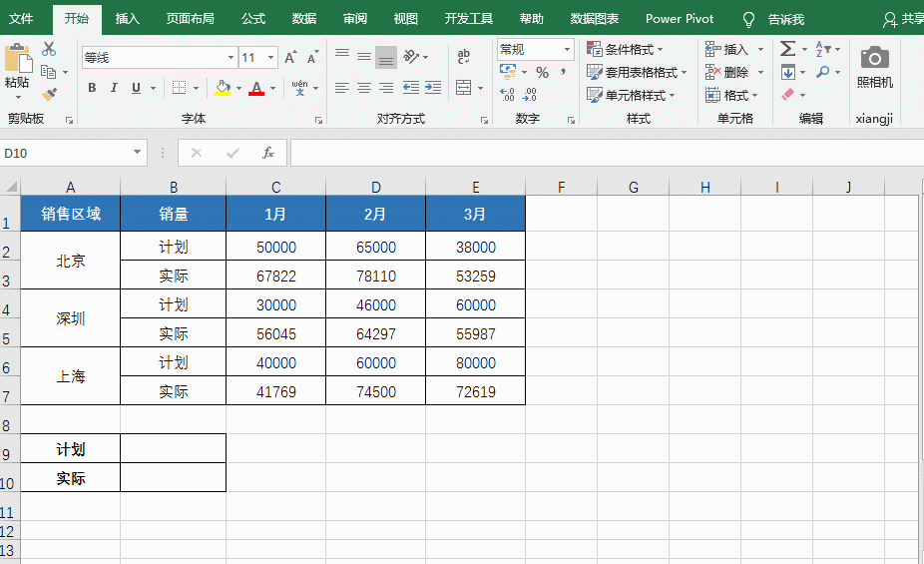
Task: Open the 数据 ribbon tab
Action: (x=304, y=19)
